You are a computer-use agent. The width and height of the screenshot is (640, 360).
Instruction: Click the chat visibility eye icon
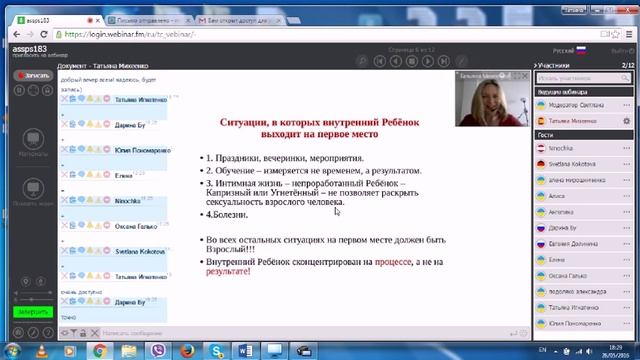tap(64, 333)
